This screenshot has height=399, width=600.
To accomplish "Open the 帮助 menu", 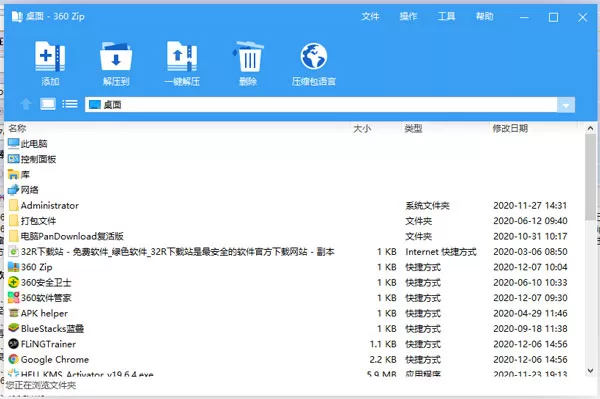I will 484,16.
